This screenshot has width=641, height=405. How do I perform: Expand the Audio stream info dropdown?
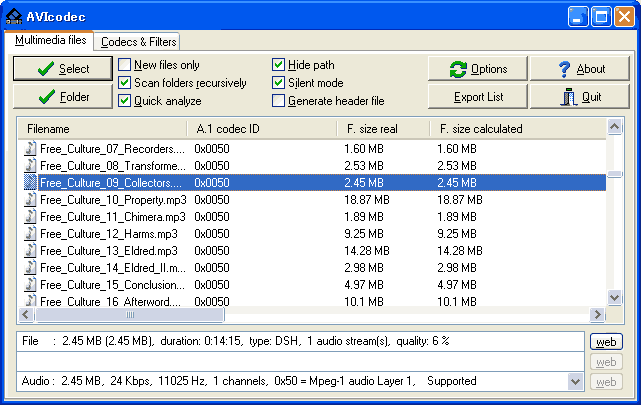(x=576, y=382)
